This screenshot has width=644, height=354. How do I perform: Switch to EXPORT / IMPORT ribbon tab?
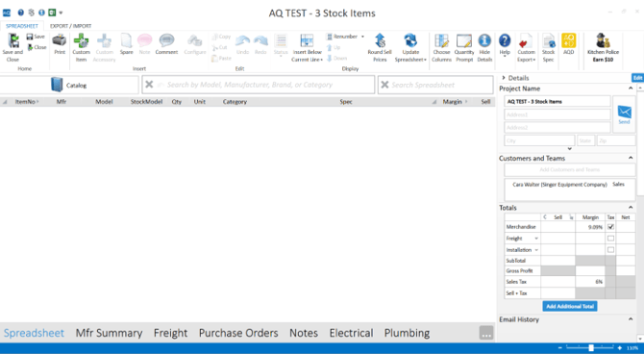(x=70, y=26)
